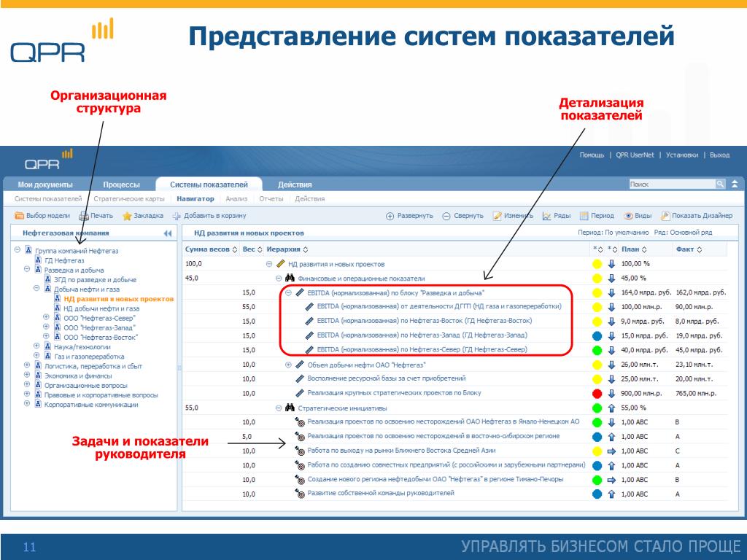Viewport: 747px width, 560px height.
Task: Click Показать Дизайнер toolbar button
Action: 697,216
